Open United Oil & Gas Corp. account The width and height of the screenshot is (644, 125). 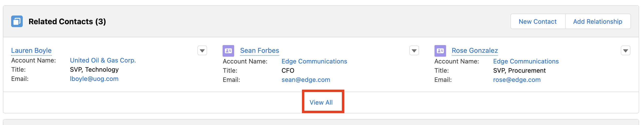point(103,60)
